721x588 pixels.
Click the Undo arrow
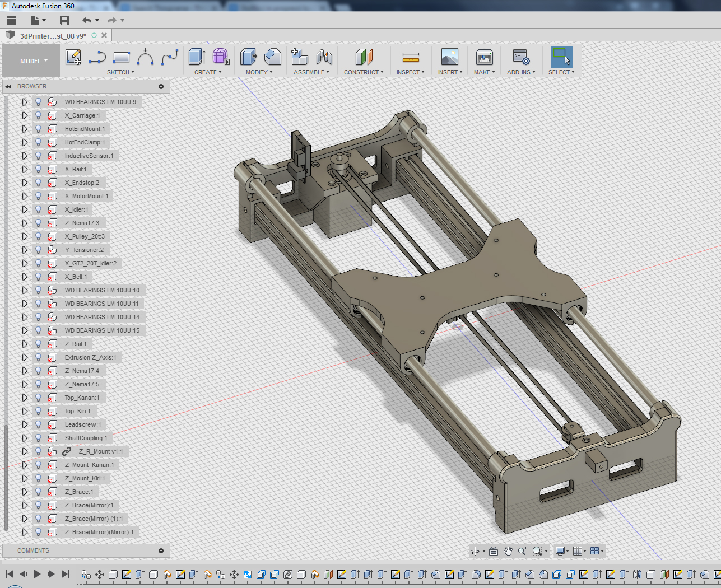(87, 21)
